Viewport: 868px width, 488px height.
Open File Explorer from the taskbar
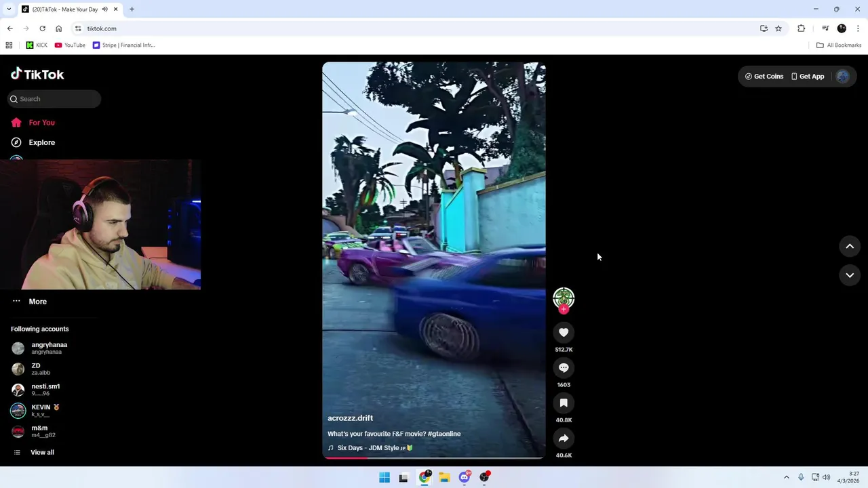coord(444,477)
